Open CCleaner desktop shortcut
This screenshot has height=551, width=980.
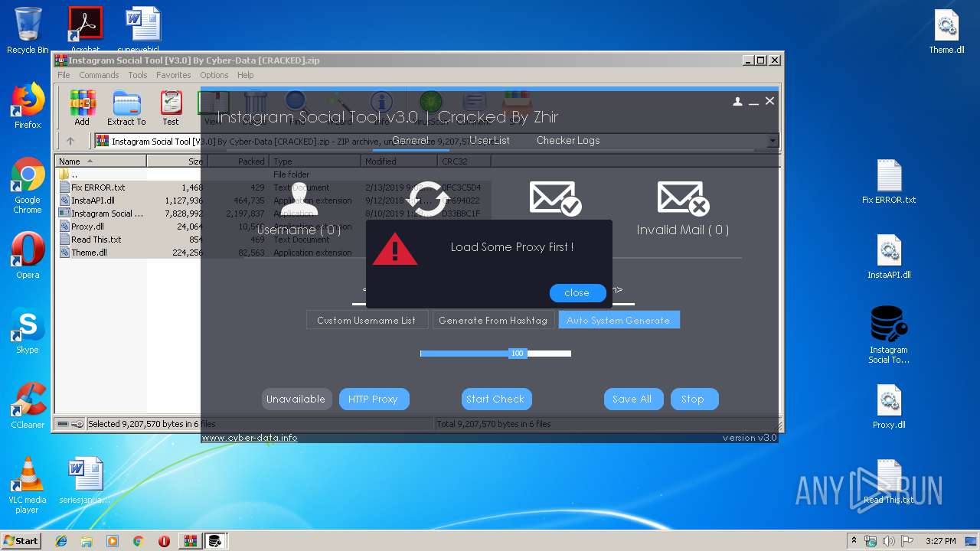[x=28, y=406]
